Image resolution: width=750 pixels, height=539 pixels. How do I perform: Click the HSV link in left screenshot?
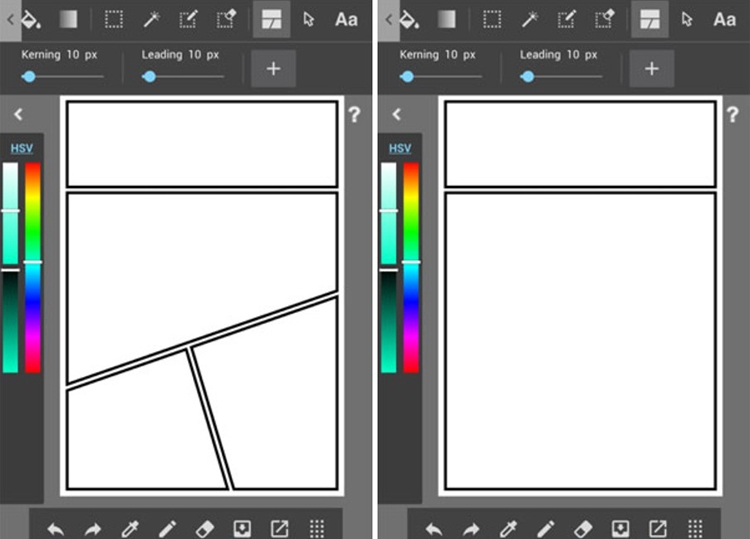click(x=22, y=148)
